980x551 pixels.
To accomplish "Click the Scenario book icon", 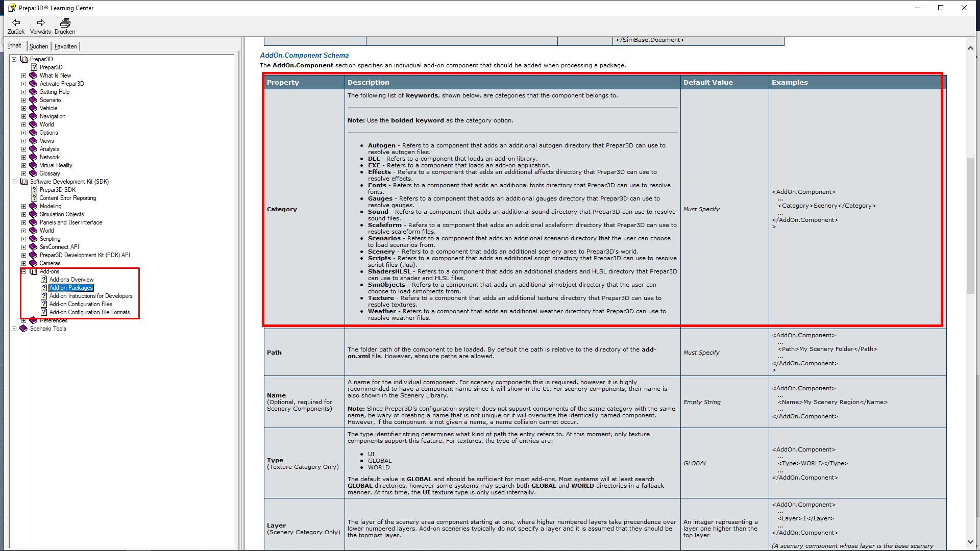I will click(33, 100).
